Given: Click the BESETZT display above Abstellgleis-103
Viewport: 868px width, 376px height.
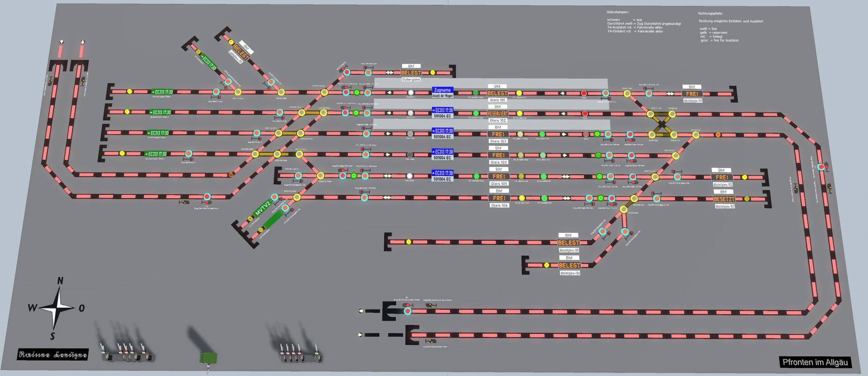Looking at the screenshot, I should pyautogui.click(x=724, y=199).
